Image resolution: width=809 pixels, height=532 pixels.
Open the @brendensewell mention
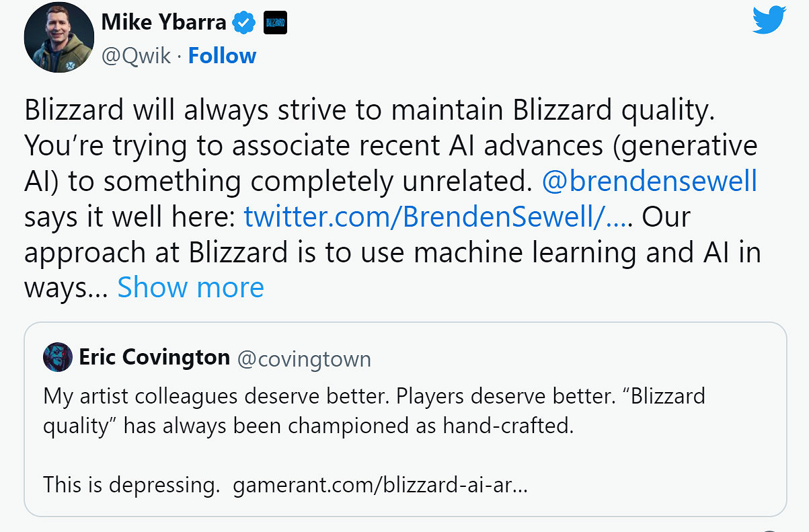649,182
